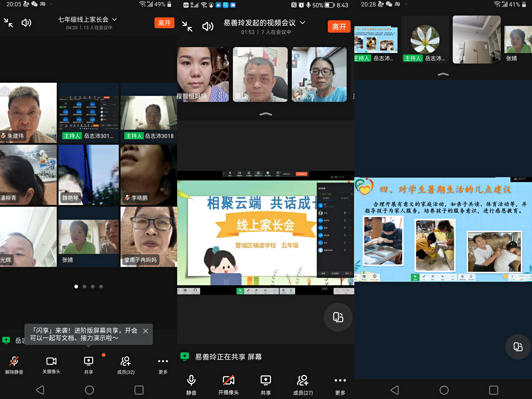Open 潘柳青 video tile

coord(28,175)
